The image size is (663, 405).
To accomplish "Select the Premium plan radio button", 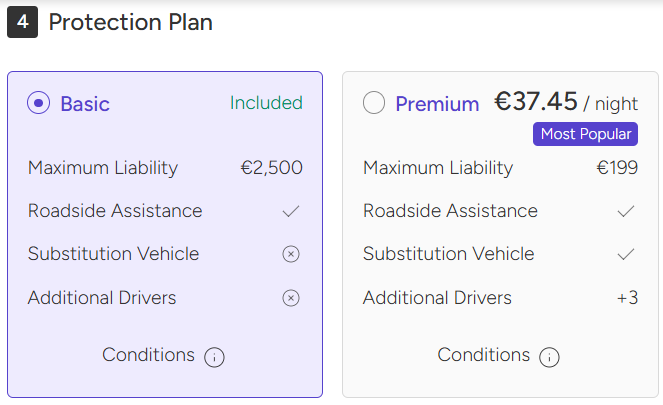I will pyautogui.click(x=374, y=103).
